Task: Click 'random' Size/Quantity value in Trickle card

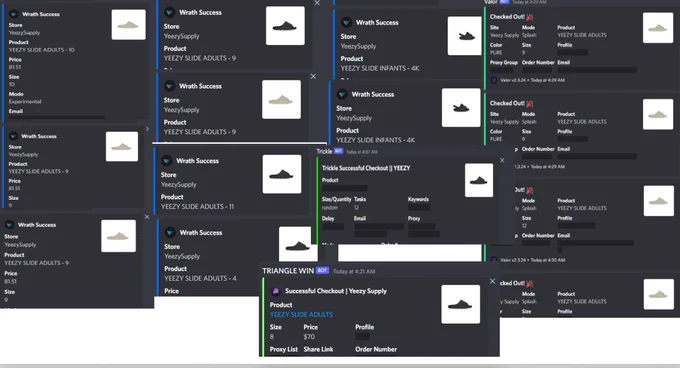Action: [x=330, y=208]
